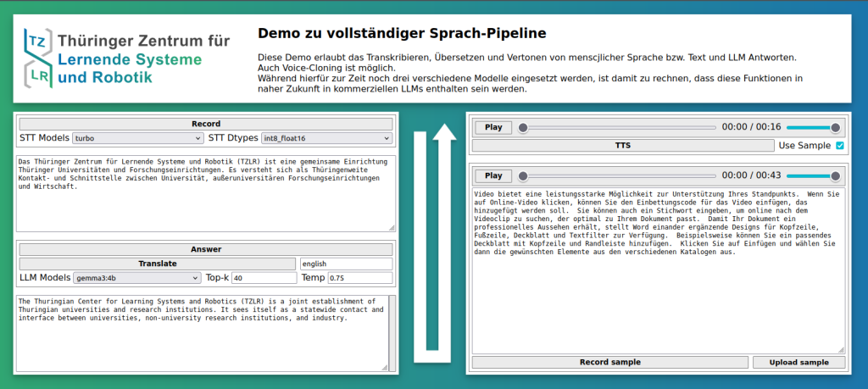Click the 'LLM Models' label
868x389 pixels.
click(x=45, y=277)
